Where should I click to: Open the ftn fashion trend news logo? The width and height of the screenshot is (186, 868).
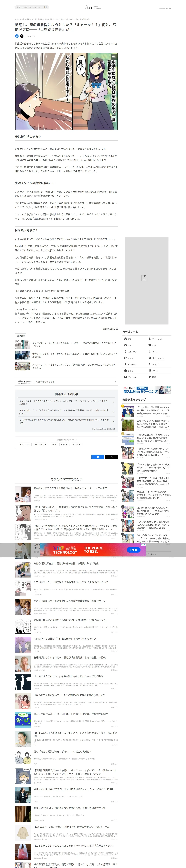(93, 7)
